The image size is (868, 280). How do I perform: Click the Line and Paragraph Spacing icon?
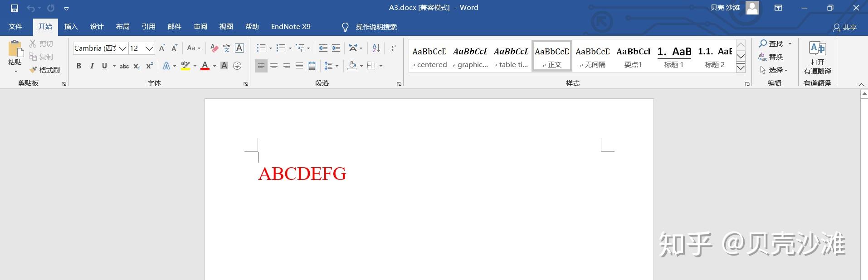(x=329, y=66)
